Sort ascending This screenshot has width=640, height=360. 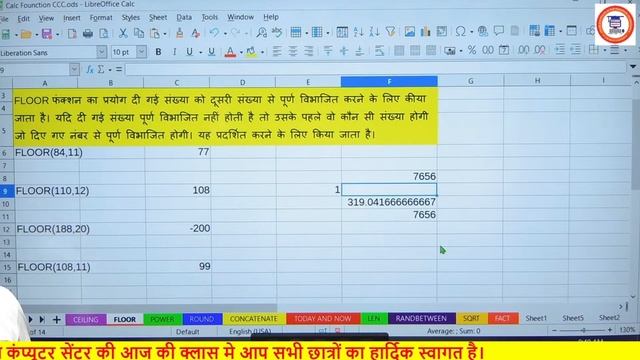pos(358,32)
